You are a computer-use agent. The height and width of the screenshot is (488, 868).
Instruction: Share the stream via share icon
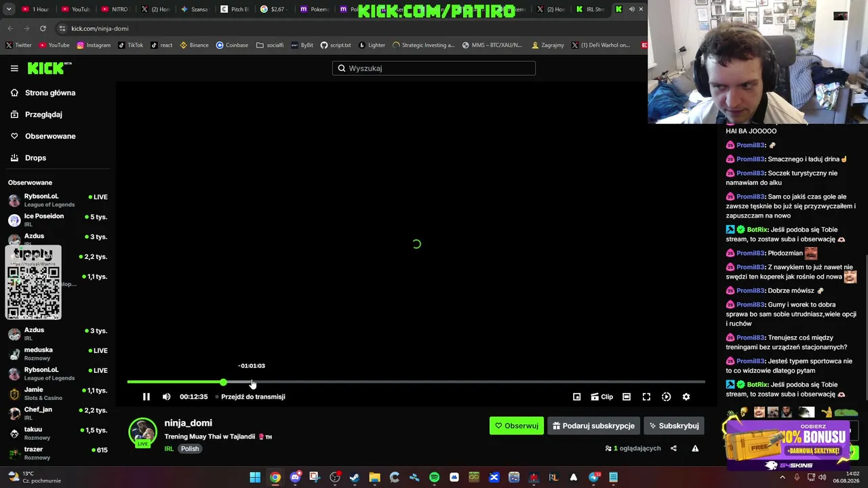673,449
